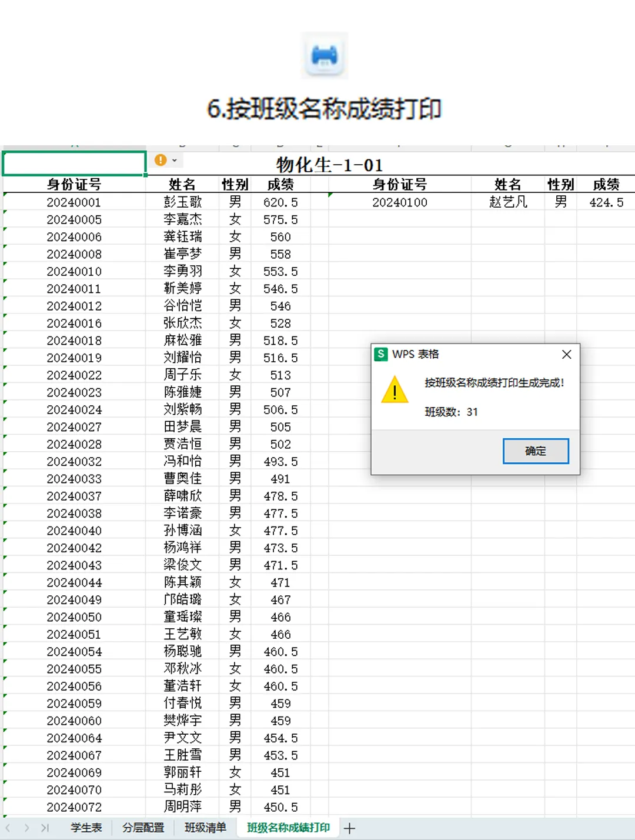Viewport: 635px width, 840px height.
Task: Select name cell 童瑶璨
Action: coord(182,617)
